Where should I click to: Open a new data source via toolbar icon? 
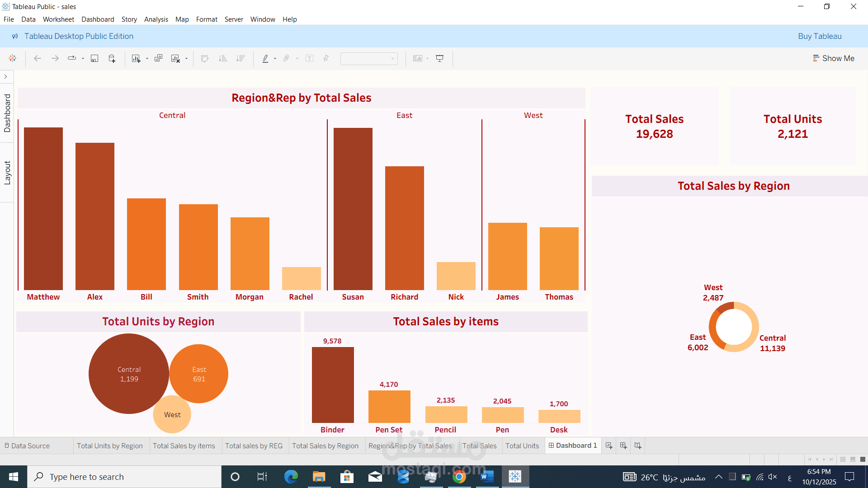pyautogui.click(x=112, y=58)
